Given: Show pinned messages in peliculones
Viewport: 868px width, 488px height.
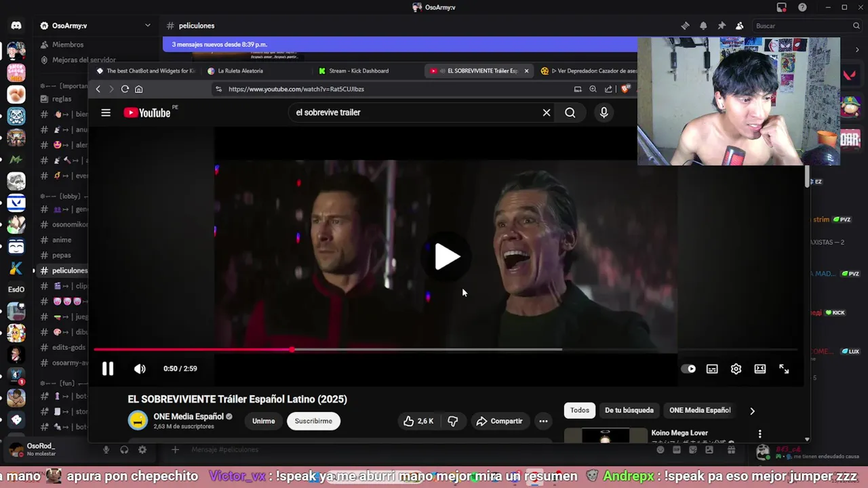Looking at the screenshot, I should [x=722, y=26].
